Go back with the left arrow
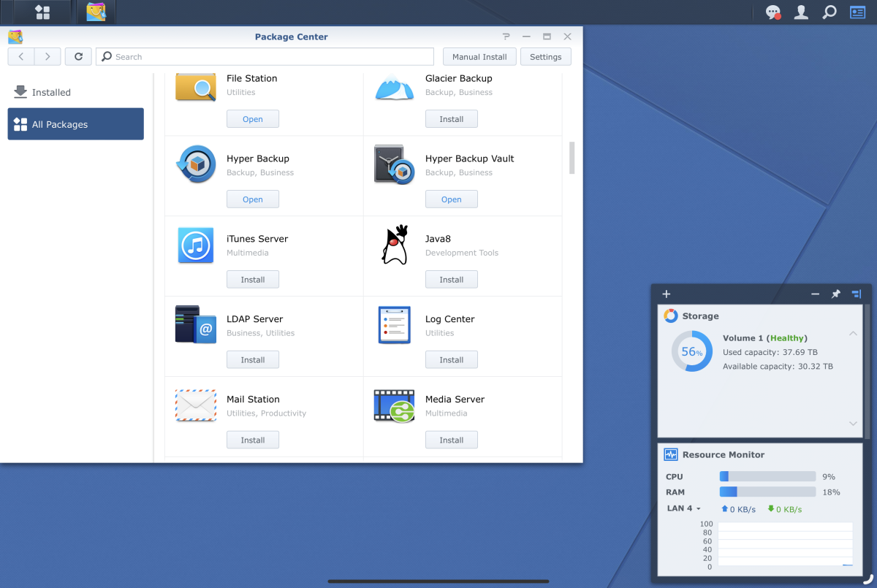This screenshot has height=588, width=877. (x=21, y=57)
